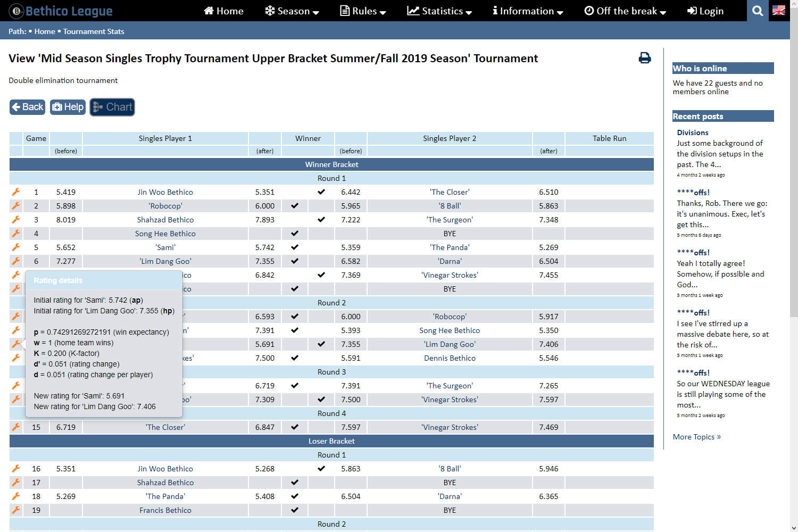
Task: Expand the Season dropdown menu
Action: coord(292,11)
